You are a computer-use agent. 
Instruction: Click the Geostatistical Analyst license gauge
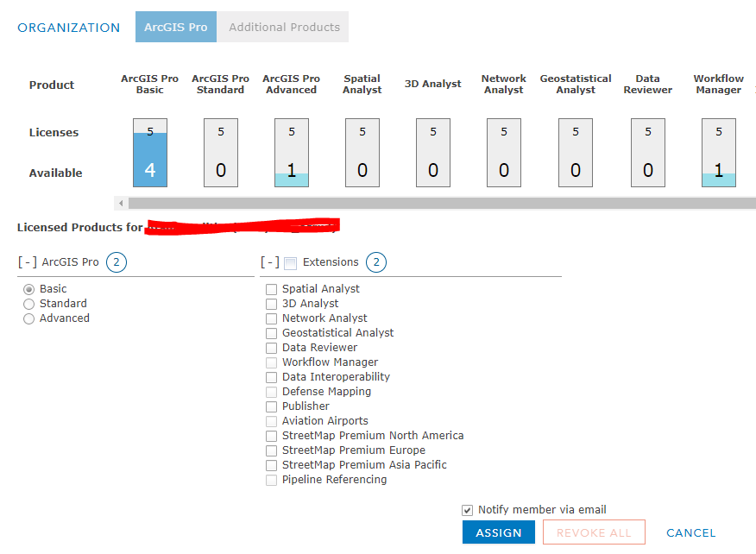click(x=576, y=153)
